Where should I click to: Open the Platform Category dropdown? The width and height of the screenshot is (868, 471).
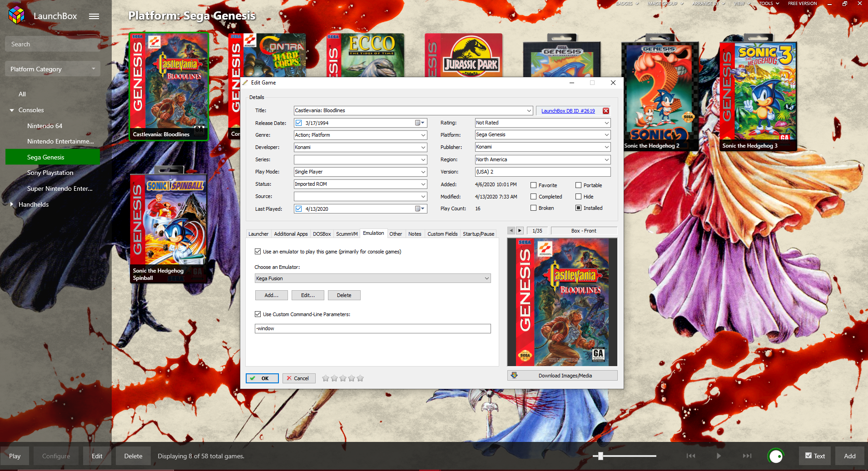pos(53,69)
